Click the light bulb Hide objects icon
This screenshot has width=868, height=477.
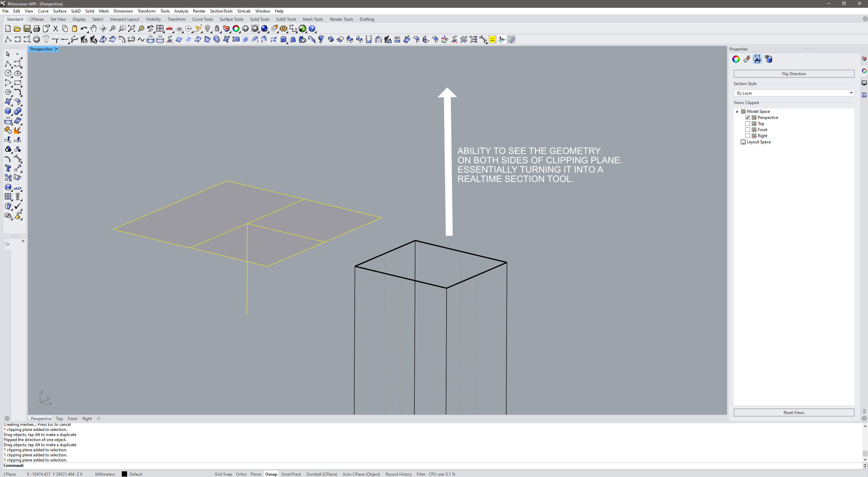click(x=208, y=29)
